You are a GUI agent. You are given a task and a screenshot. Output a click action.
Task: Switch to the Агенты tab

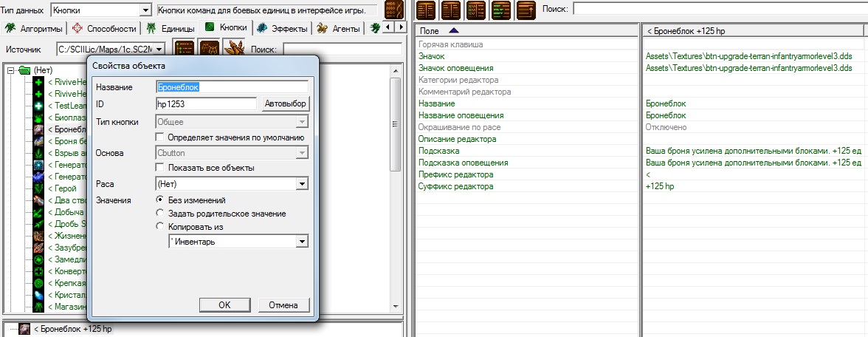pos(339,28)
